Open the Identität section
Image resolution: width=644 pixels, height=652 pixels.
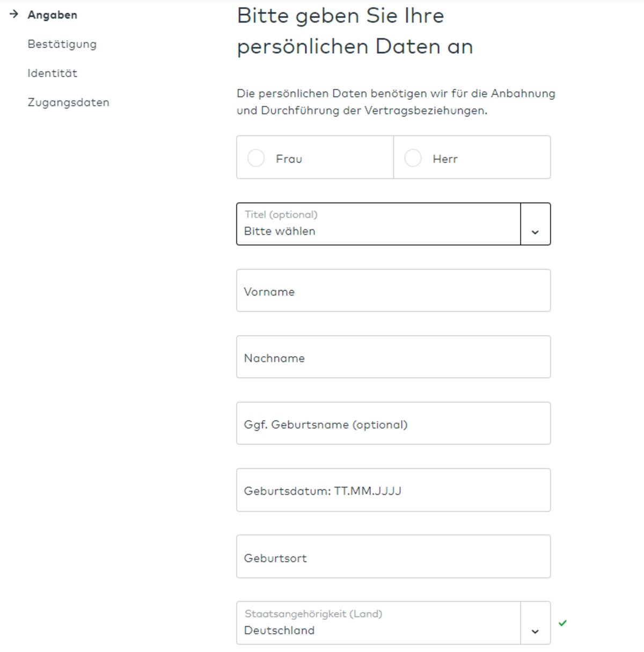coord(53,73)
